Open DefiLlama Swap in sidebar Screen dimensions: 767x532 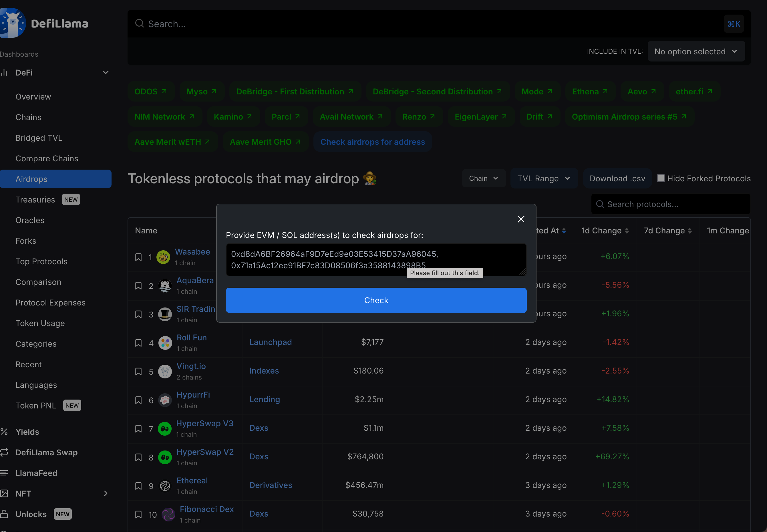point(46,452)
